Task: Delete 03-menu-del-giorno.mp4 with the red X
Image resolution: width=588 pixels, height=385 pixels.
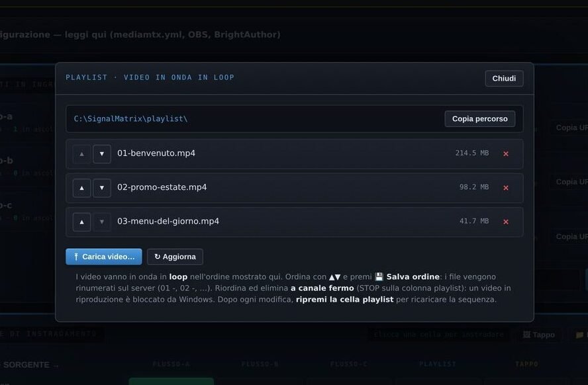Action: (x=506, y=222)
